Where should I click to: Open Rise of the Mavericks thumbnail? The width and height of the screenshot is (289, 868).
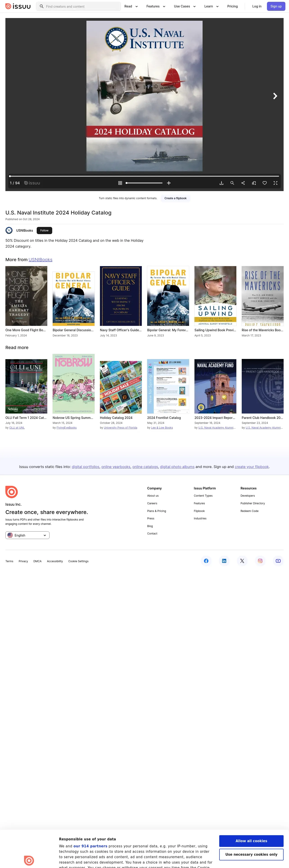point(262,296)
